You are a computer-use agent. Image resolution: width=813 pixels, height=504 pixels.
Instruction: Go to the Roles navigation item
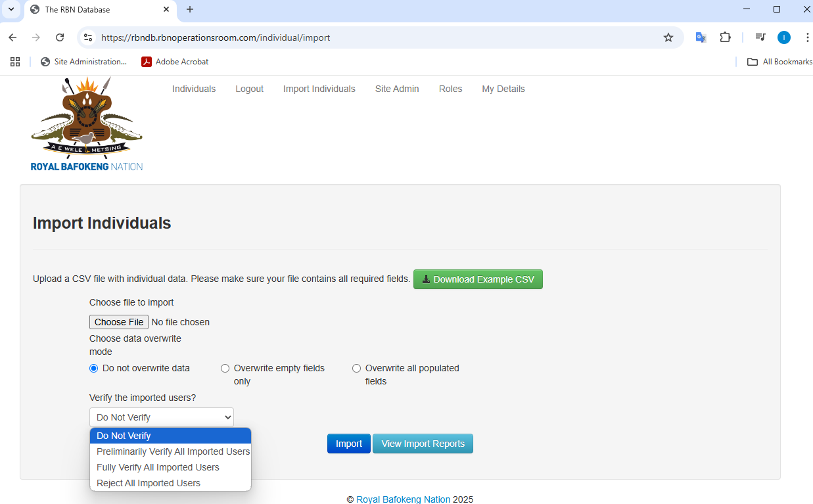click(450, 89)
